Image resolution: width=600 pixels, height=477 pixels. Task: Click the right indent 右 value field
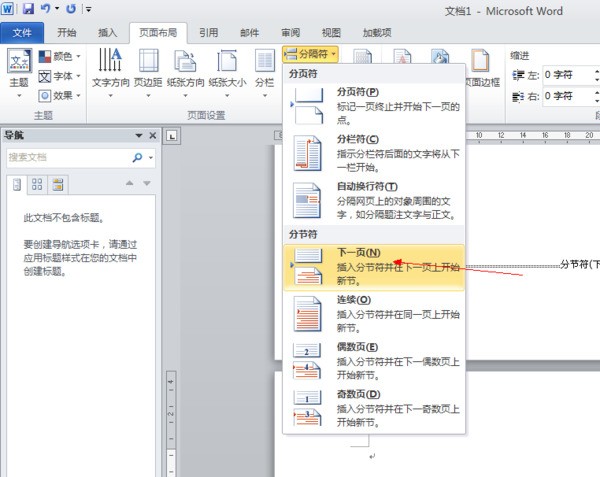(569, 96)
